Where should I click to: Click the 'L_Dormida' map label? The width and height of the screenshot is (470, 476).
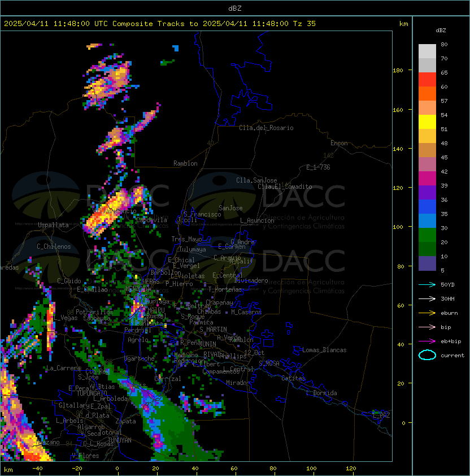click(x=321, y=393)
